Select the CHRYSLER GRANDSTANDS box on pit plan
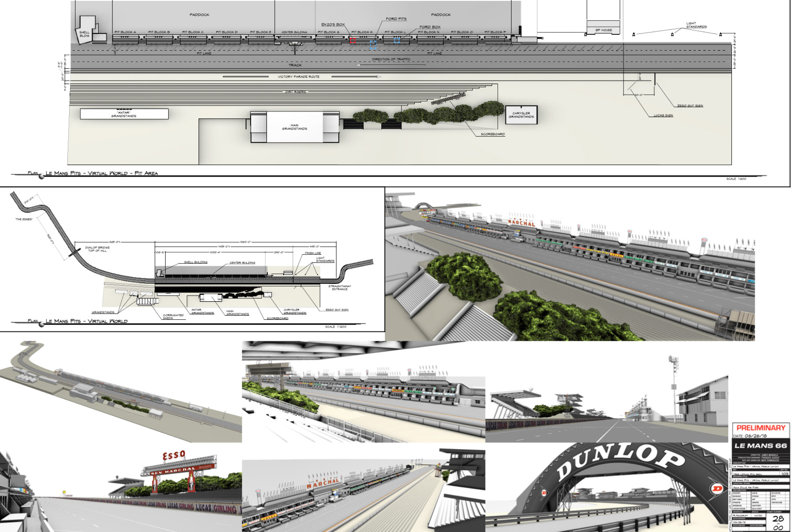 (x=521, y=115)
